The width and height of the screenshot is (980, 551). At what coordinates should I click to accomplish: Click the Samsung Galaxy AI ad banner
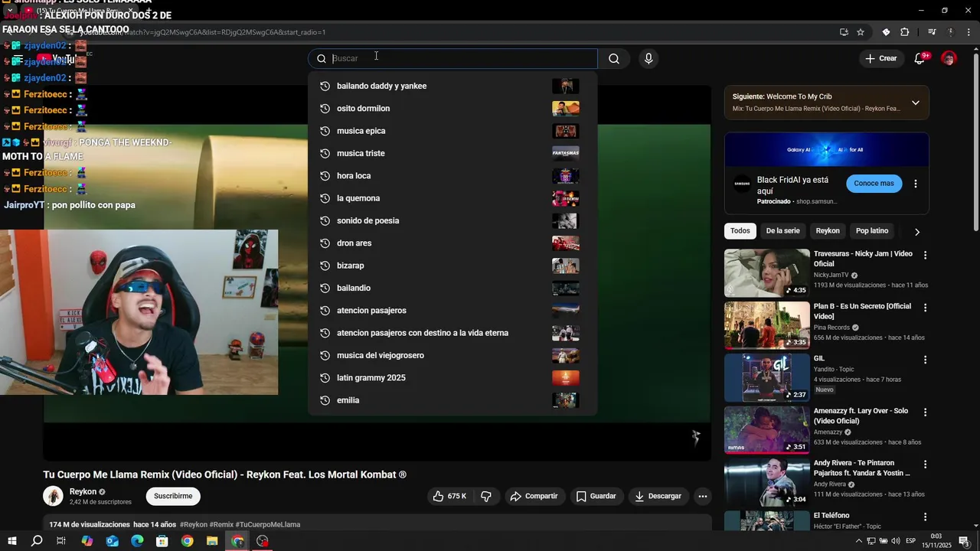click(x=826, y=149)
